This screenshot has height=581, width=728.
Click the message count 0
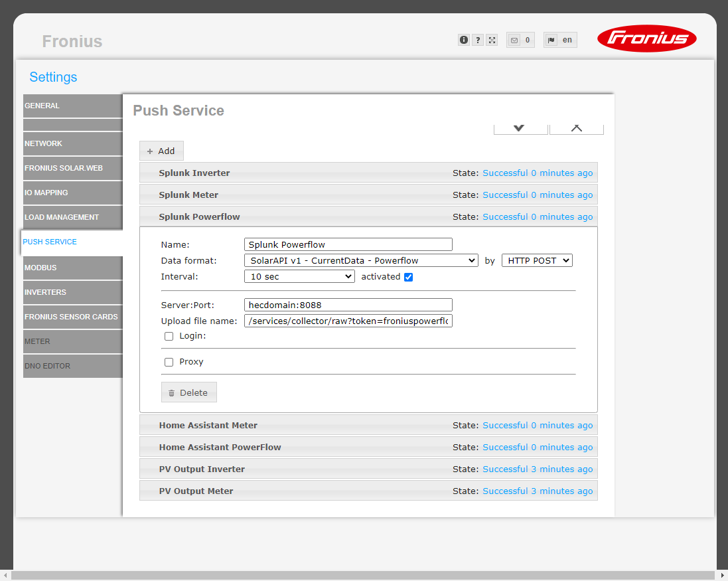(x=528, y=40)
